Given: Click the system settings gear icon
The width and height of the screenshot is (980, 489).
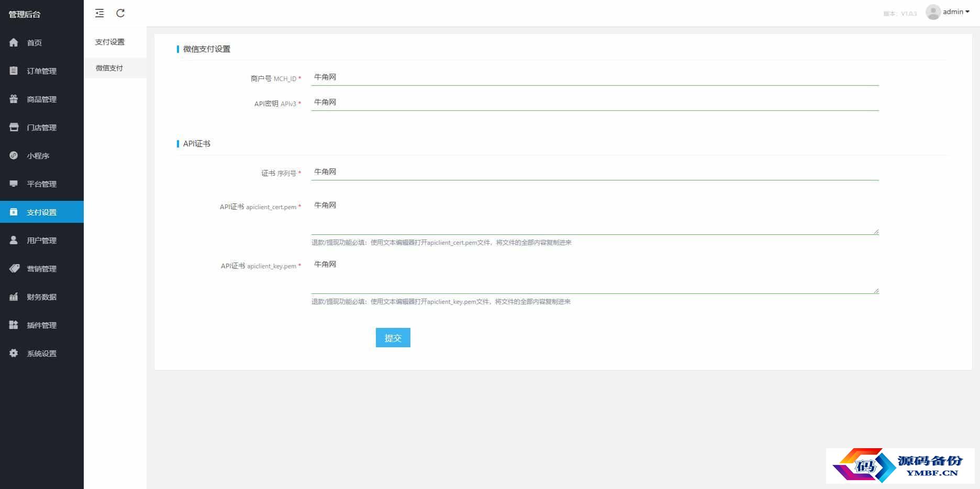Looking at the screenshot, I should pyautogui.click(x=14, y=353).
